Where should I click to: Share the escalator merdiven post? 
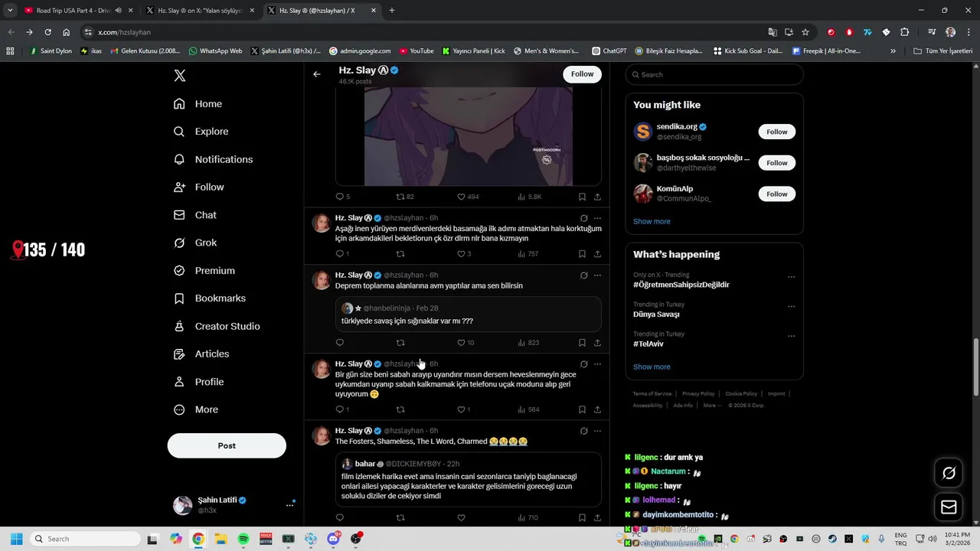point(597,254)
